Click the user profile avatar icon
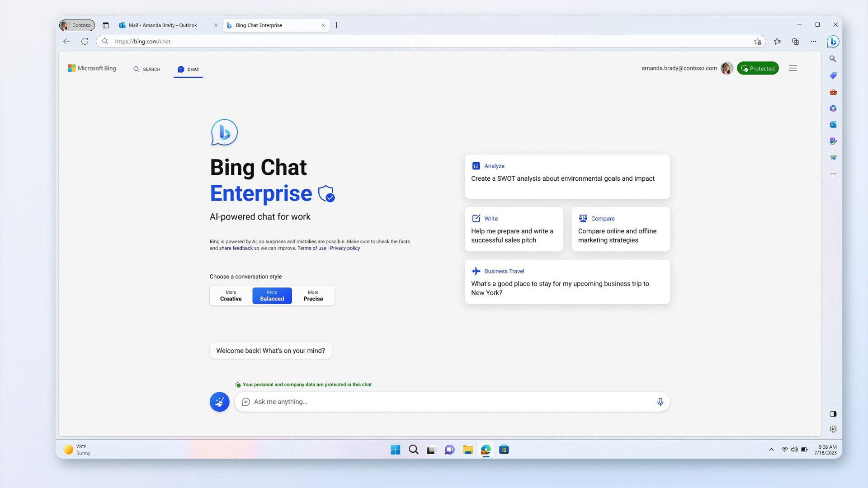The height and width of the screenshot is (488, 868). pos(726,68)
